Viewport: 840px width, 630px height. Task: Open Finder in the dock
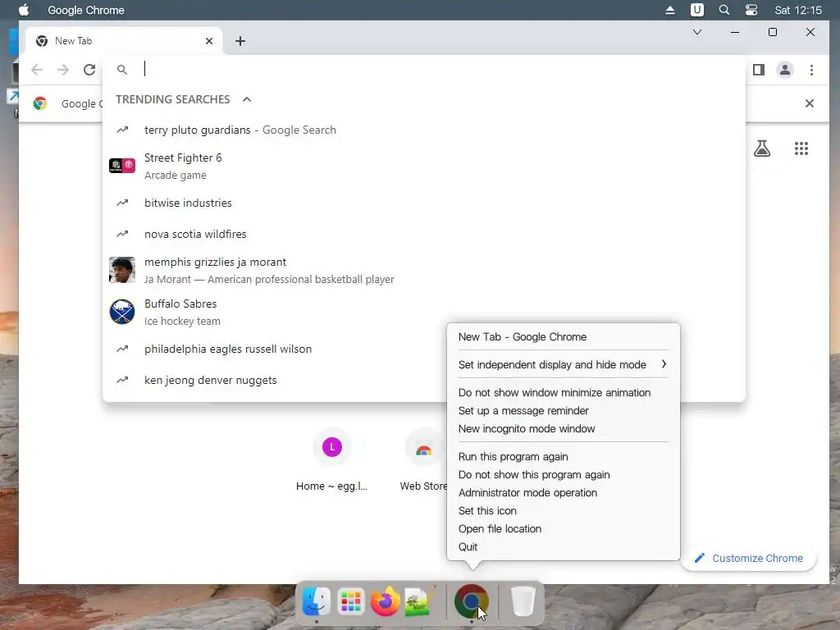click(x=316, y=601)
